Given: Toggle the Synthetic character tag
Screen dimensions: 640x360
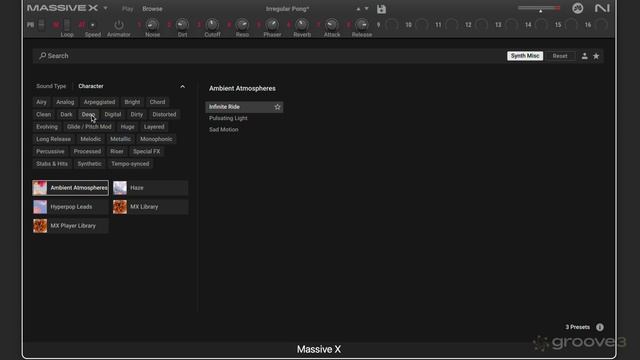Looking at the screenshot, I should 89,164.
